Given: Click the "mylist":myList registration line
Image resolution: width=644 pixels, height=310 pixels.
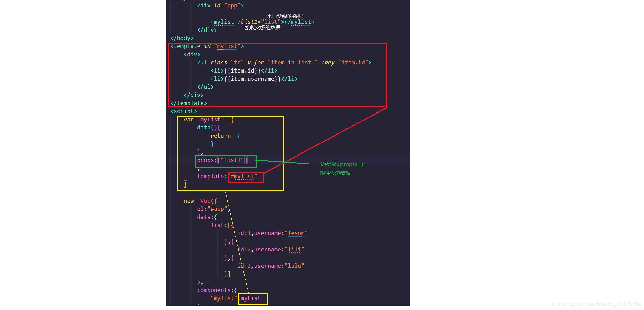Looking at the screenshot, I should coord(236,298).
